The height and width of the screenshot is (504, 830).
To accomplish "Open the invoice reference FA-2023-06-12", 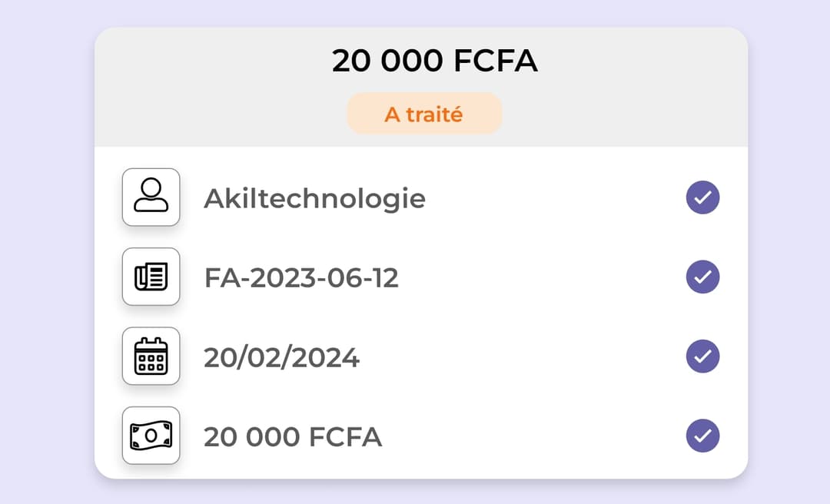I will 301,277.
